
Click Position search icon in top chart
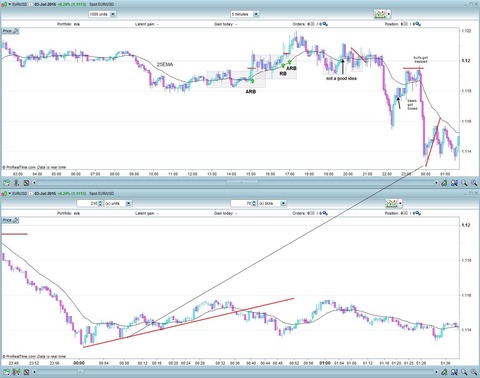[x=418, y=24]
